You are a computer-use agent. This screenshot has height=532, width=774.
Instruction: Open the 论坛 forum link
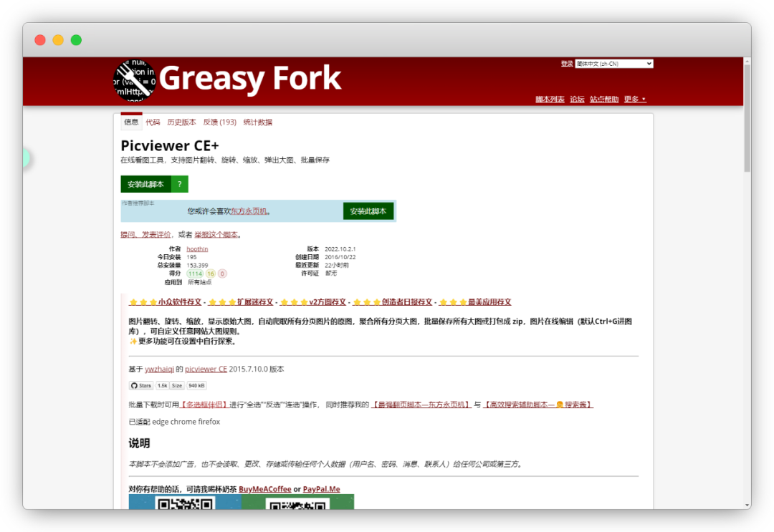tap(577, 99)
